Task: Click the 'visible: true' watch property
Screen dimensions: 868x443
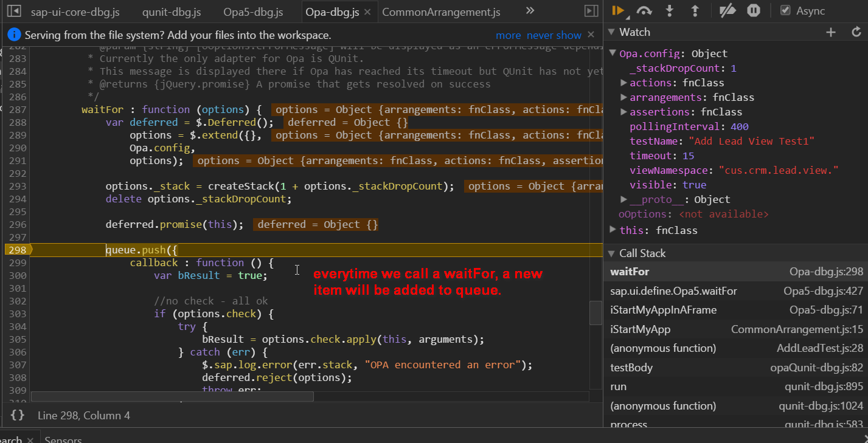Action: tap(668, 185)
